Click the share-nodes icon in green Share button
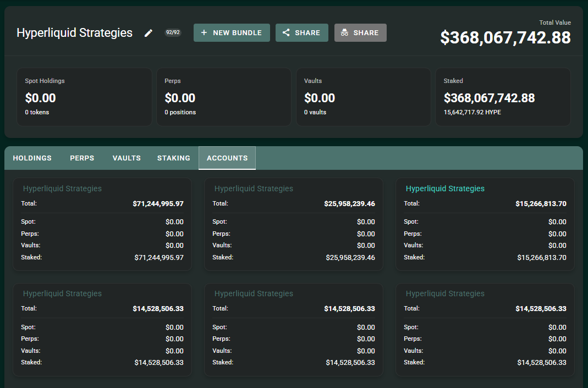The width and height of the screenshot is (588, 388). [x=286, y=32]
